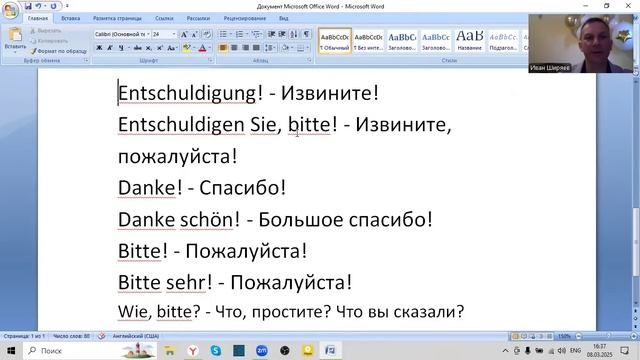This screenshot has height=360, width=640.
Task: Open underline style dropdown arrow
Action: click(x=128, y=48)
